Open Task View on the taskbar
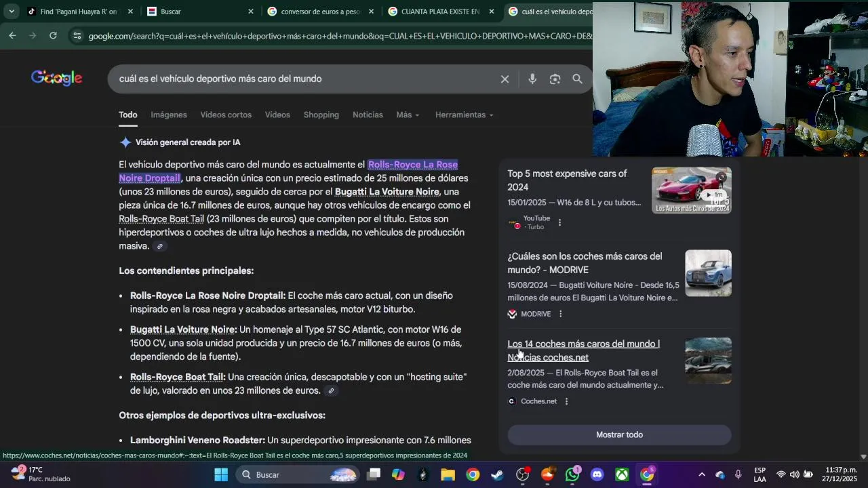 (x=374, y=474)
